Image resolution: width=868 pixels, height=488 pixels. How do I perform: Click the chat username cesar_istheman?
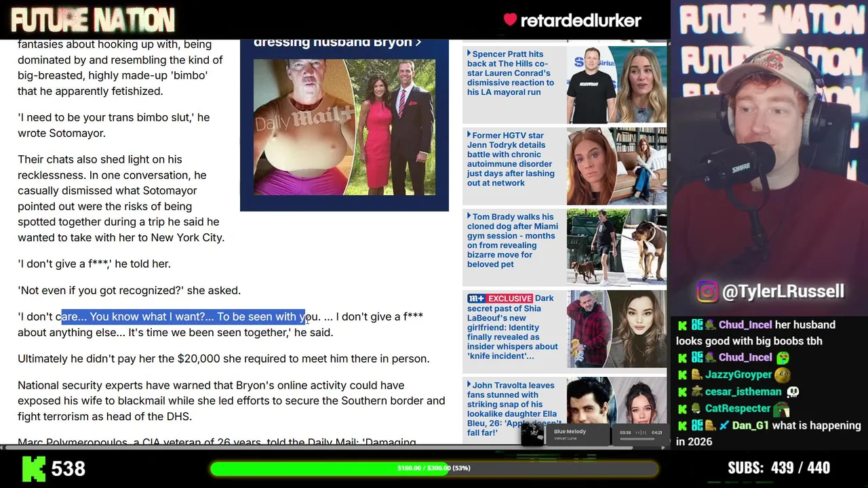pyautogui.click(x=743, y=392)
